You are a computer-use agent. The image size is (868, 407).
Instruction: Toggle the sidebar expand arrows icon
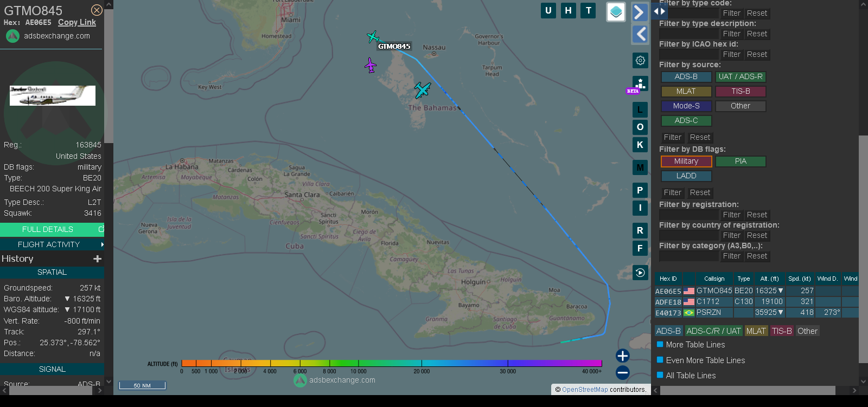click(x=659, y=11)
